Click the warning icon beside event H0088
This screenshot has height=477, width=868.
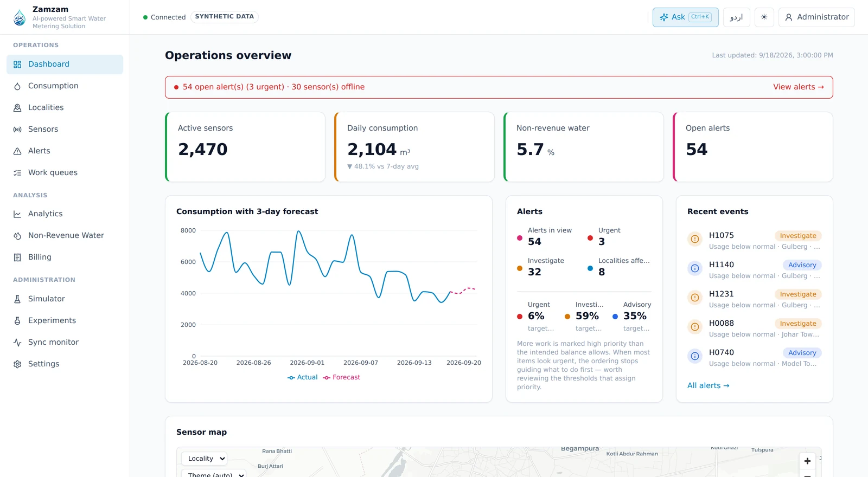(x=695, y=327)
